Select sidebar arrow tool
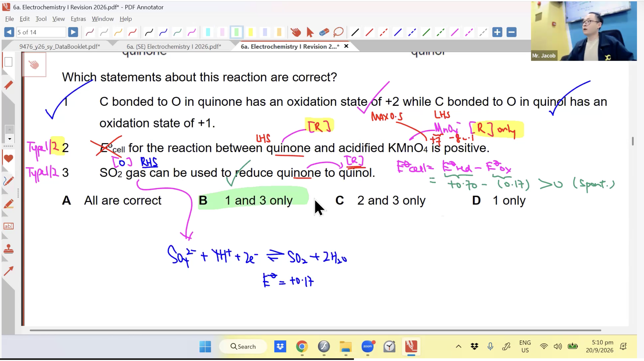Screen dimensions: 644x361 coord(8,271)
